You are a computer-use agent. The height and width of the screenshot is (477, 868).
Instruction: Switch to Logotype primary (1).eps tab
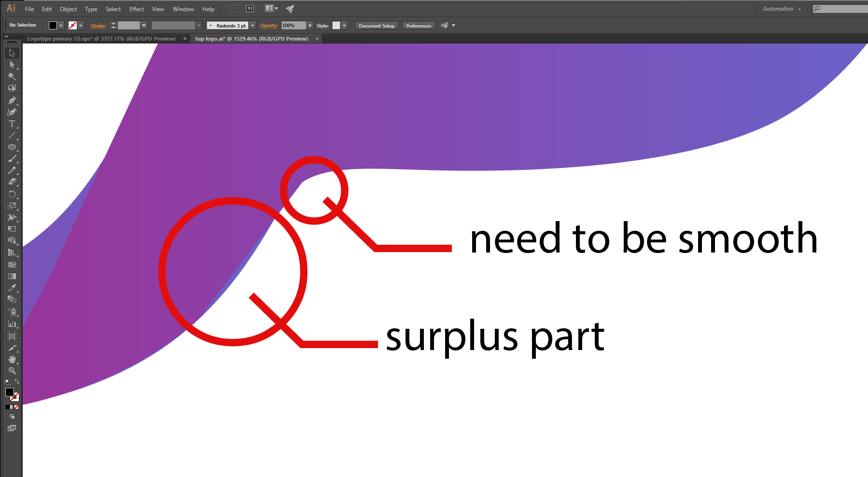coord(101,39)
